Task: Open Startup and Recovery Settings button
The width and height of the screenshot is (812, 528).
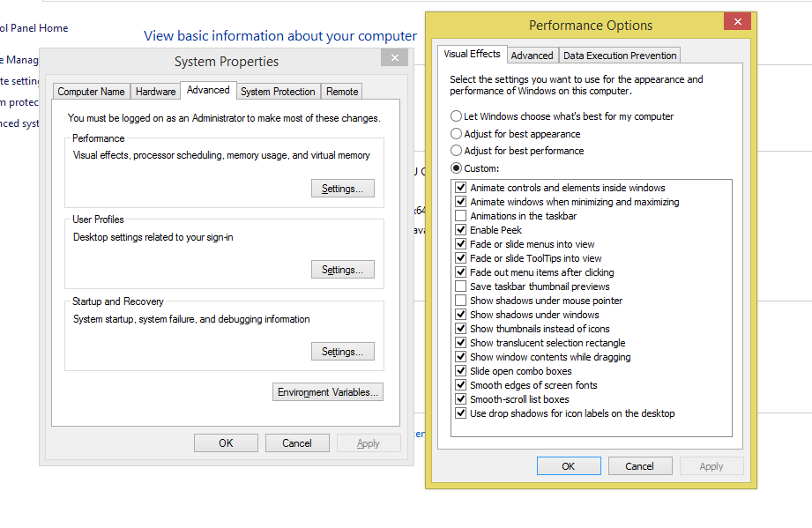Action: [342, 352]
